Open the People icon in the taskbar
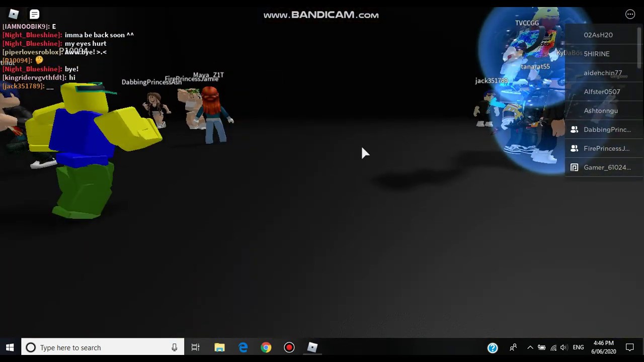This screenshot has width=644, height=362. (513, 347)
